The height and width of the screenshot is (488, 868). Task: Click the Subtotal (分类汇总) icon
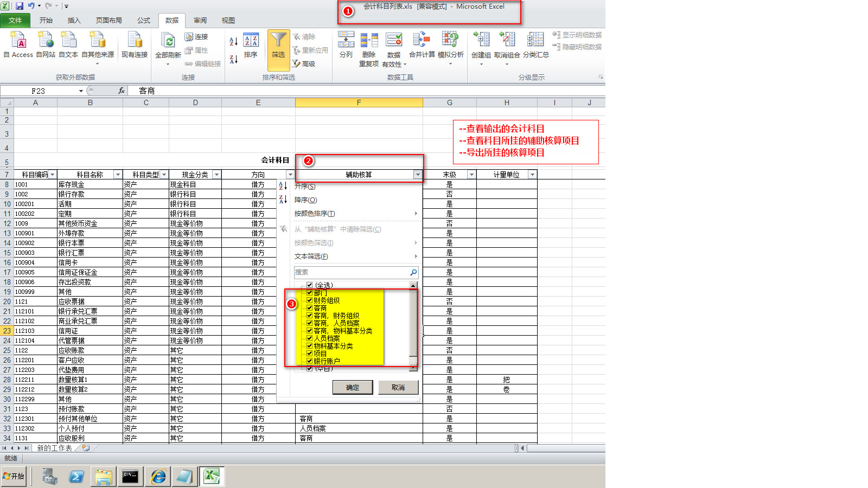[x=535, y=40]
